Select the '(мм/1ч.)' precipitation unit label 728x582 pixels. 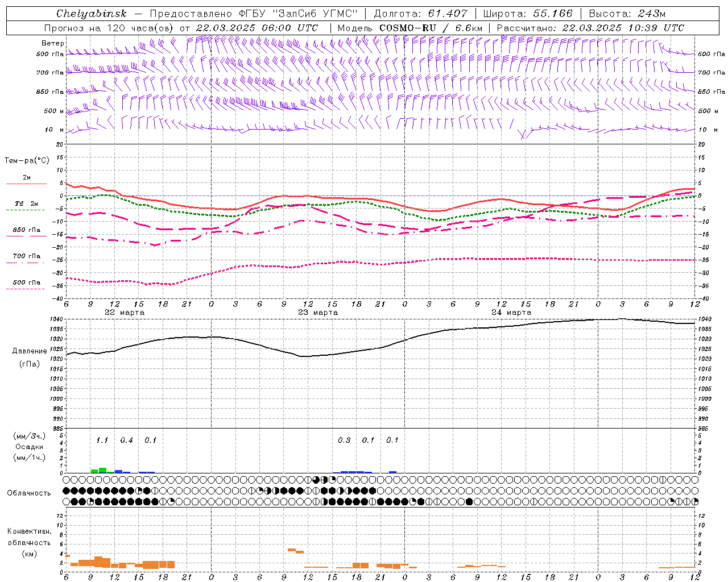[x=30, y=458]
